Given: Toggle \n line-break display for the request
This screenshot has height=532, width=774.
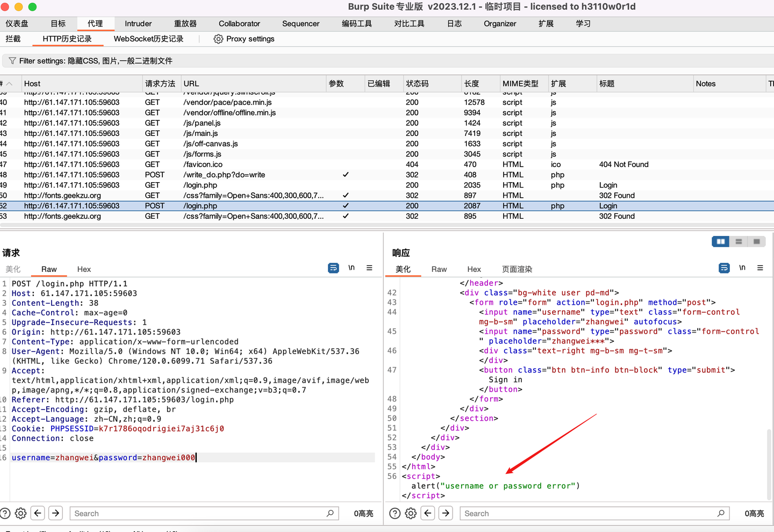Looking at the screenshot, I should 352,268.
